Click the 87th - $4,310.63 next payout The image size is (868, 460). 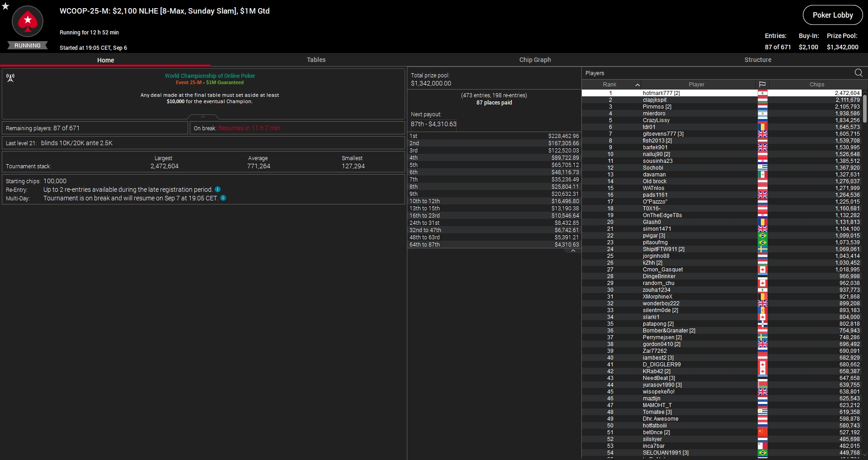click(x=434, y=124)
